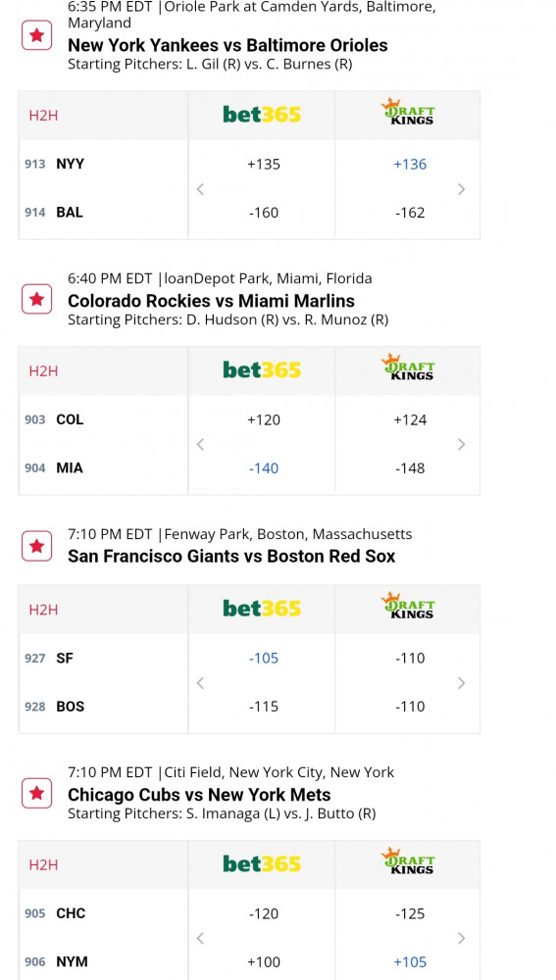Show previous sportsbooks in Rockies vs Marlins odds

[x=200, y=444]
